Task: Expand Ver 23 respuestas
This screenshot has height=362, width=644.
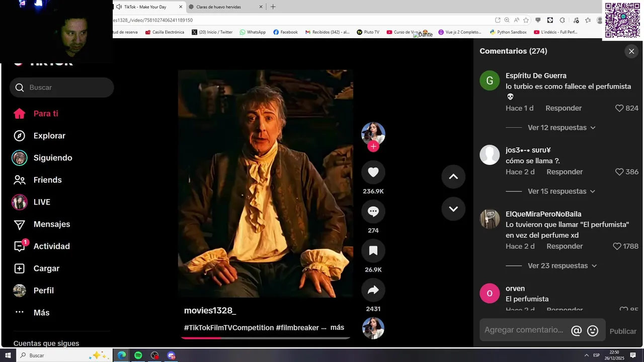Action: (x=562, y=266)
